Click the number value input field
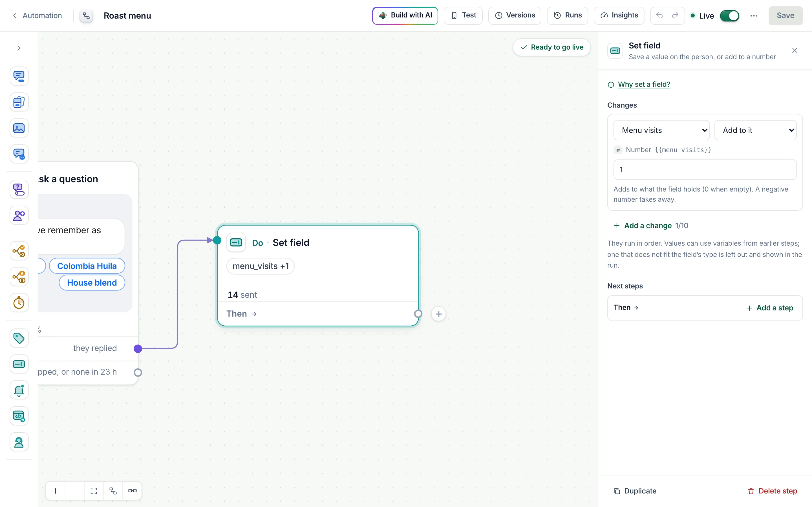The image size is (812, 507). click(x=705, y=170)
